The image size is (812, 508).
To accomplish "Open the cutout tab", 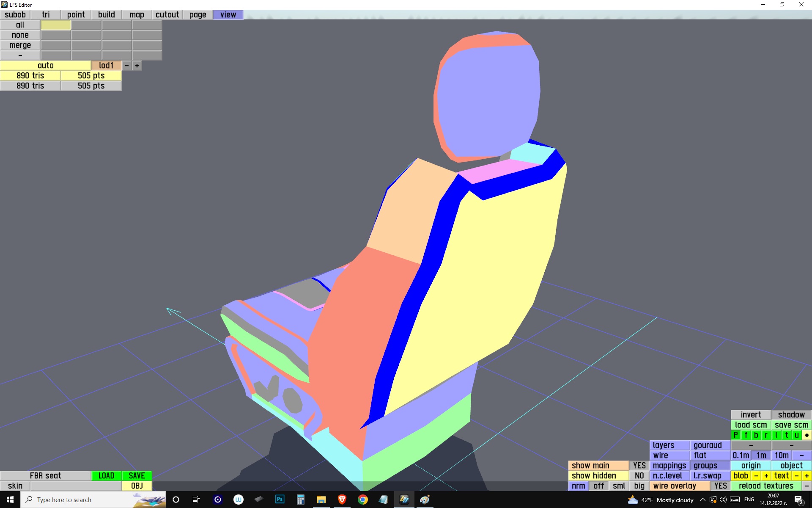I will 167,14.
